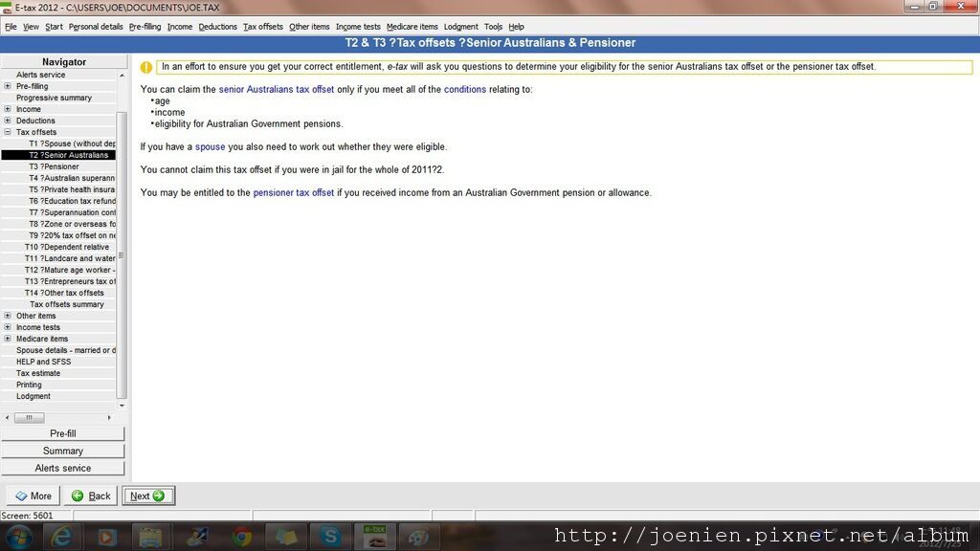
Task: Expand the Pre-filling tree node
Action: pos(8,86)
